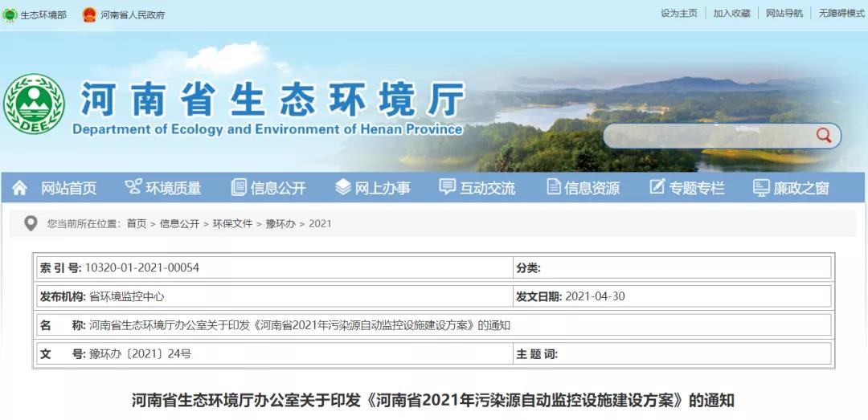Click the search magnifier icon
The height and width of the screenshot is (420, 868).
point(823,135)
